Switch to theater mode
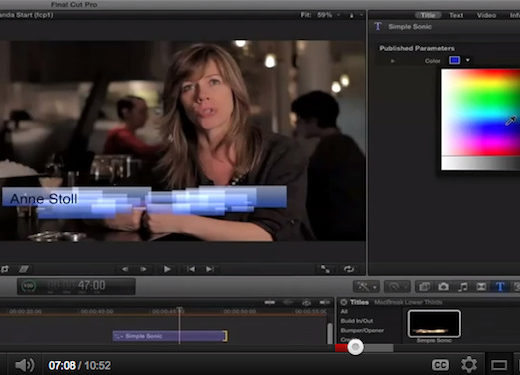This screenshot has height=375, width=520. point(499,365)
